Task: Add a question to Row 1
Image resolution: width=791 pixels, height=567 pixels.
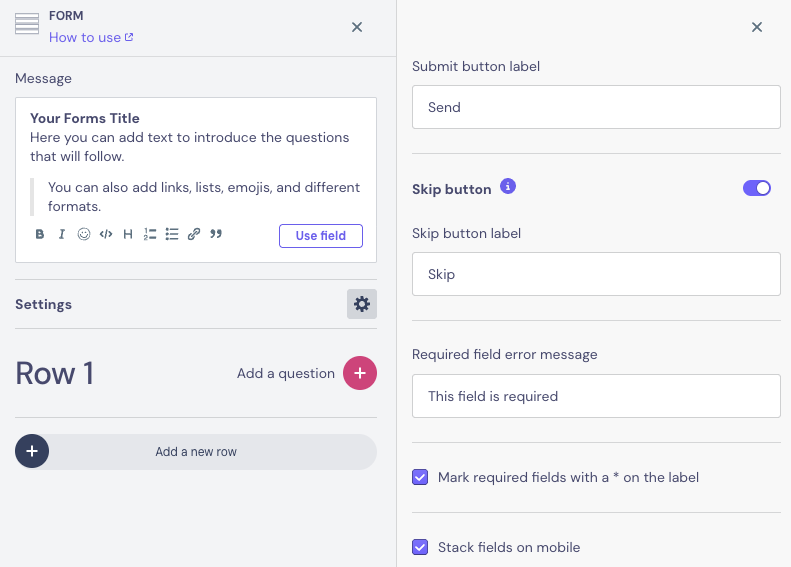Action: [x=360, y=373]
